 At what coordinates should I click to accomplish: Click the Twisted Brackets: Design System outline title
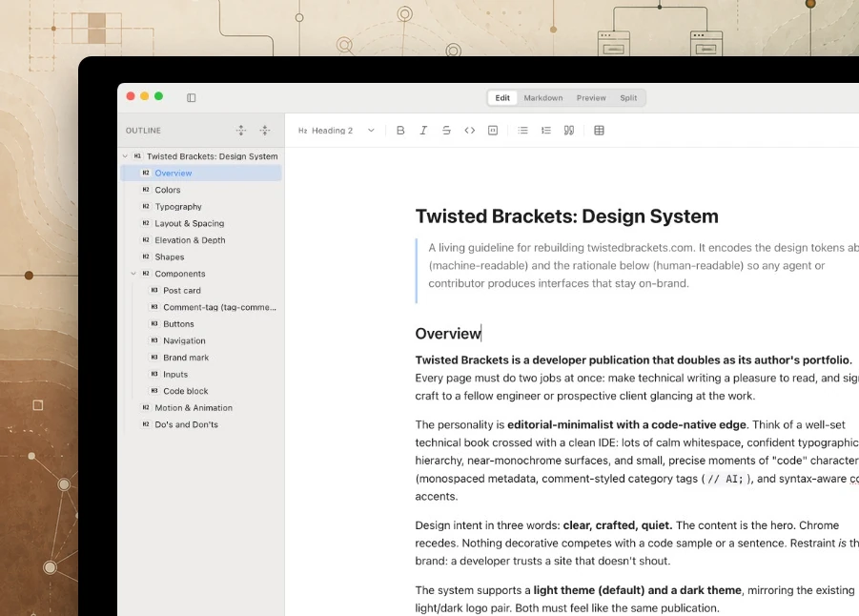[x=212, y=156]
